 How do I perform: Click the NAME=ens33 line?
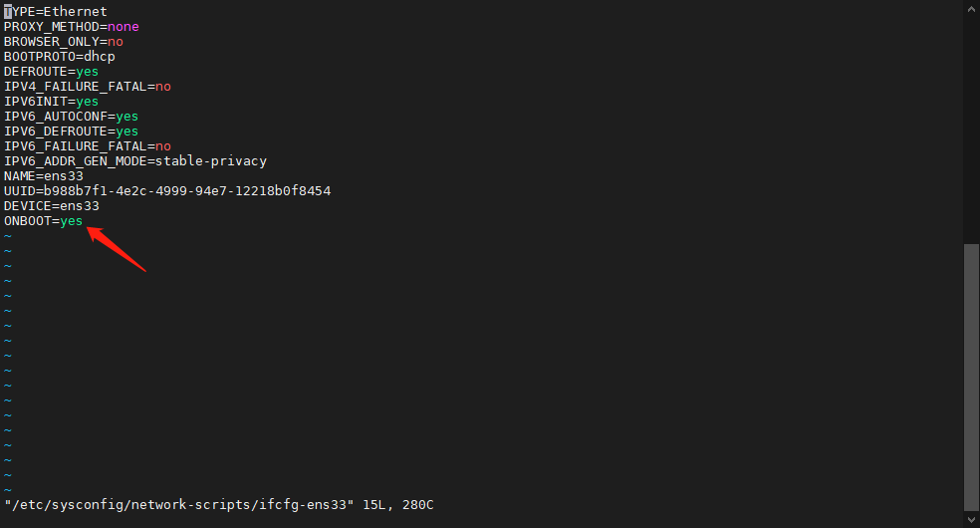[x=44, y=176]
